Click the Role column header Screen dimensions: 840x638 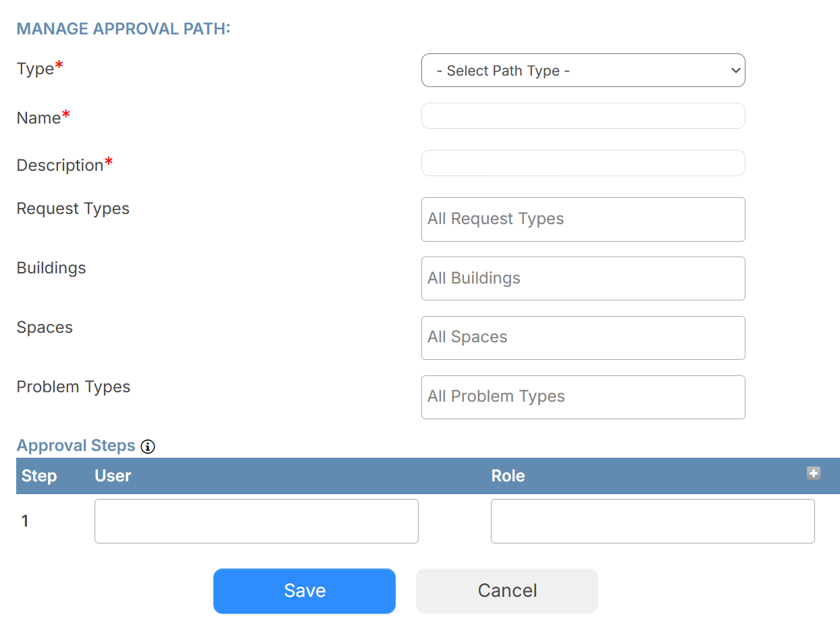508,476
